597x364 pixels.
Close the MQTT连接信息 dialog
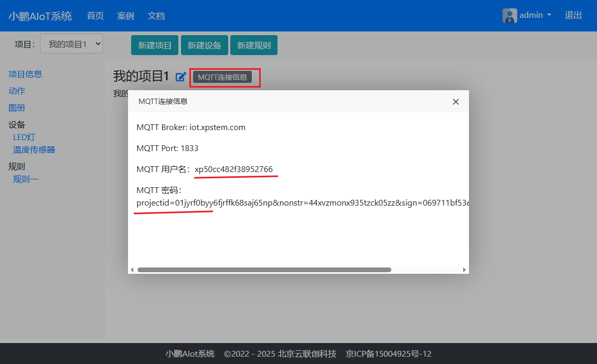point(455,102)
